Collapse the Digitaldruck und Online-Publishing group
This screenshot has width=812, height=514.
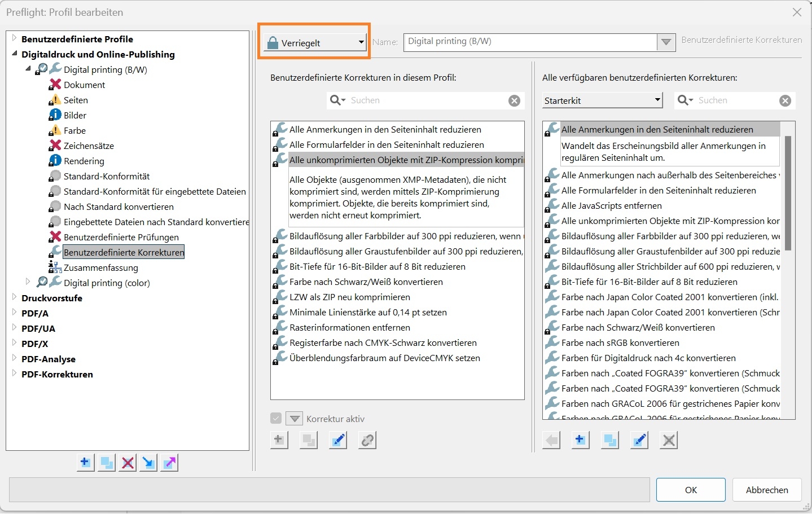click(x=14, y=55)
